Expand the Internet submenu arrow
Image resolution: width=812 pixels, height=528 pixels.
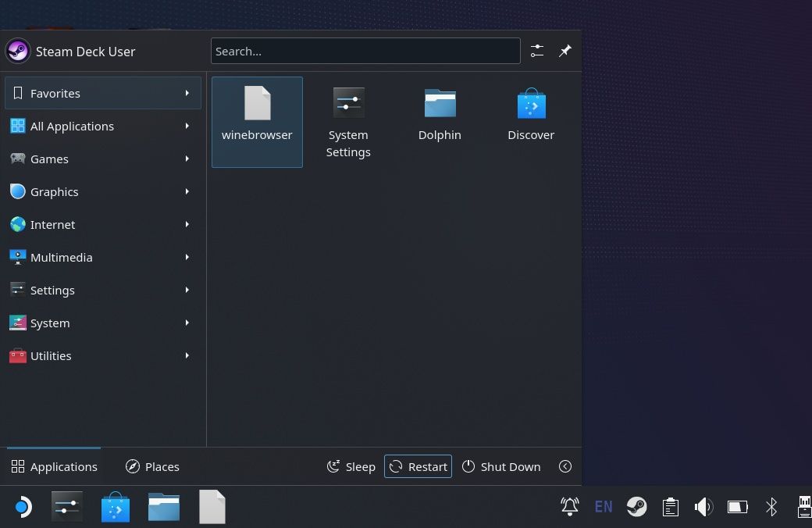(x=187, y=224)
